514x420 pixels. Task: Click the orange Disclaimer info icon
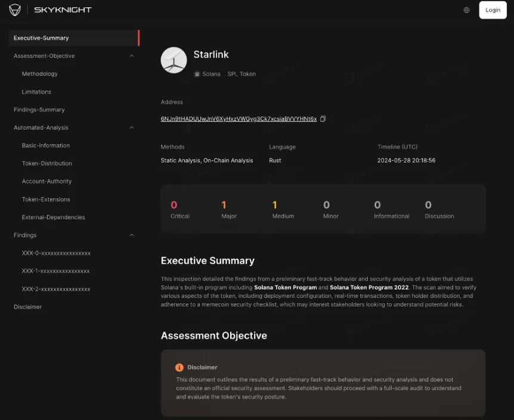(179, 367)
